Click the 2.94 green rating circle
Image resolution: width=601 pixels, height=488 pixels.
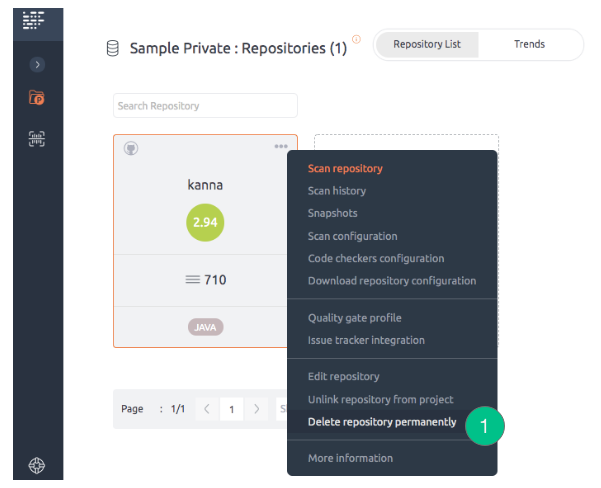205,222
